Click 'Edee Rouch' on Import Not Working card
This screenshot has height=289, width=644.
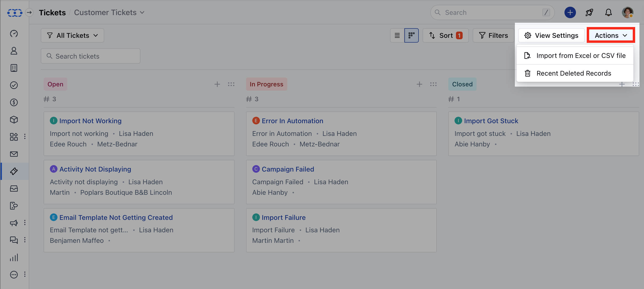coord(68,144)
